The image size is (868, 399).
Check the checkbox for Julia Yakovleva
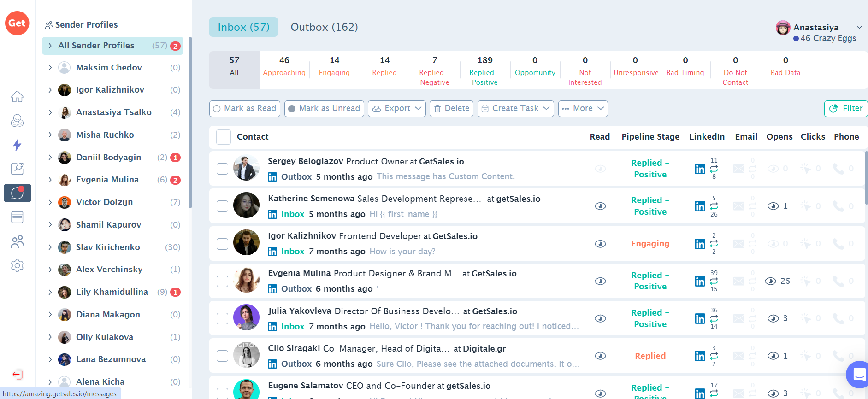click(x=223, y=318)
